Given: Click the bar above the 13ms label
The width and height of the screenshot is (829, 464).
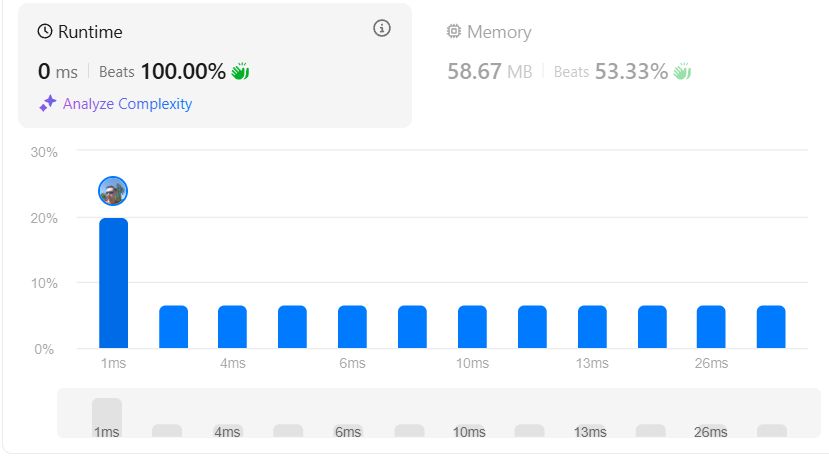Looking at the screenshot, I should pos(592,326).
